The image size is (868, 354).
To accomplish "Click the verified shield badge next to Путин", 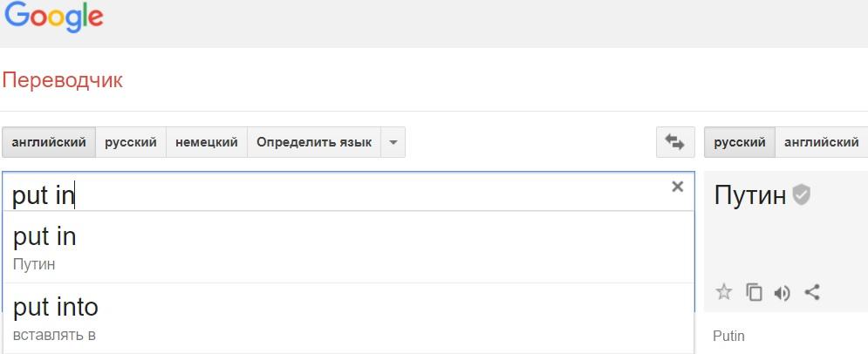I will (x=801, y=194).
